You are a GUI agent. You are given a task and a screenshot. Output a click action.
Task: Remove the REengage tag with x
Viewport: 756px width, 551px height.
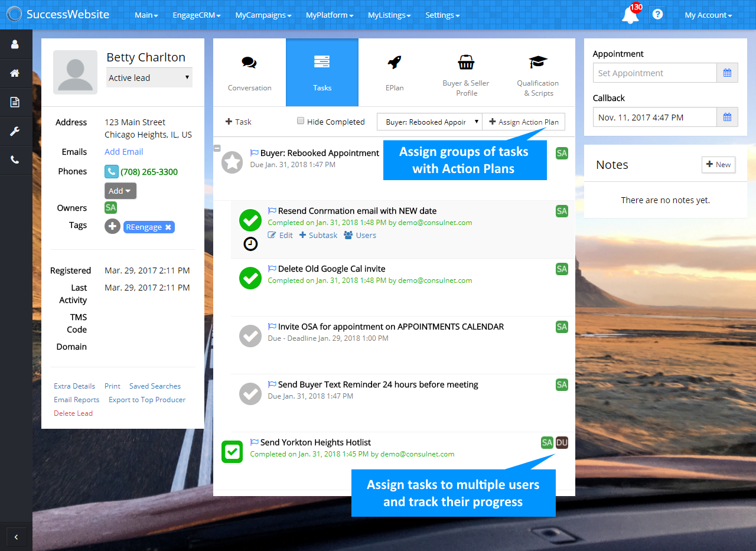point(168,227)
